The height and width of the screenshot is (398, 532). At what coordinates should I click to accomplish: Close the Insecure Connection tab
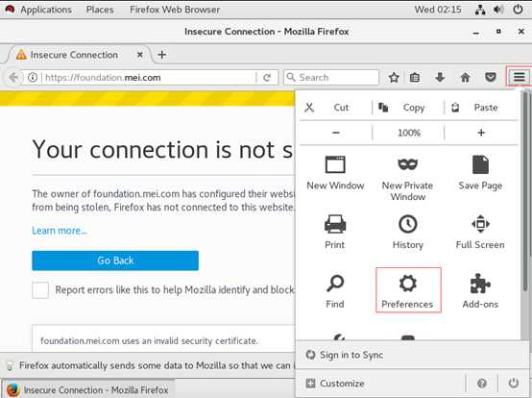(140, 55)
